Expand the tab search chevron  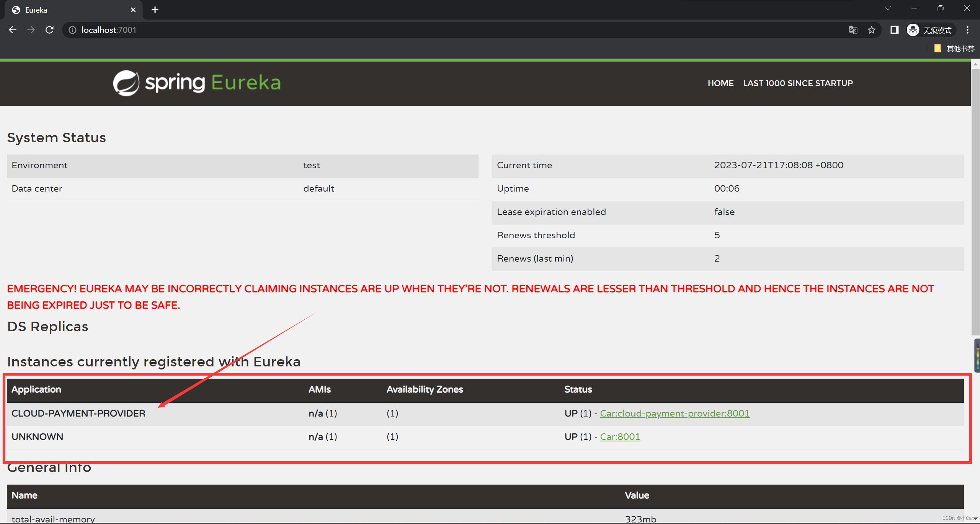point(888,8)
